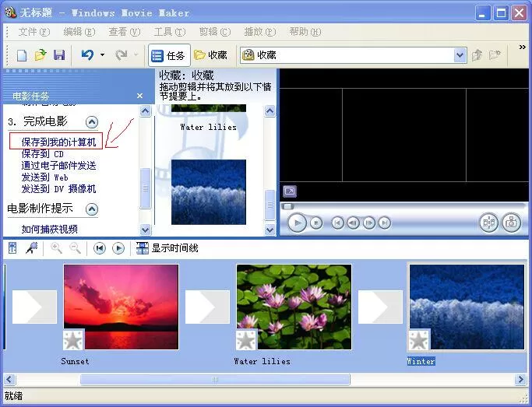Select the Winter thumbnail in the collection
Screen dimensions: 532x407
pyautogui.click(x=208, y=191)
